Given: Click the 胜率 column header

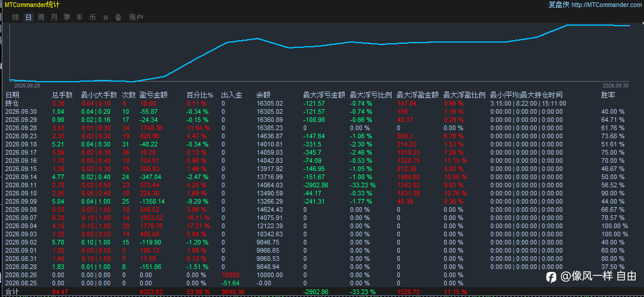Looking at the screenshot, I should [x=608, y=95].
